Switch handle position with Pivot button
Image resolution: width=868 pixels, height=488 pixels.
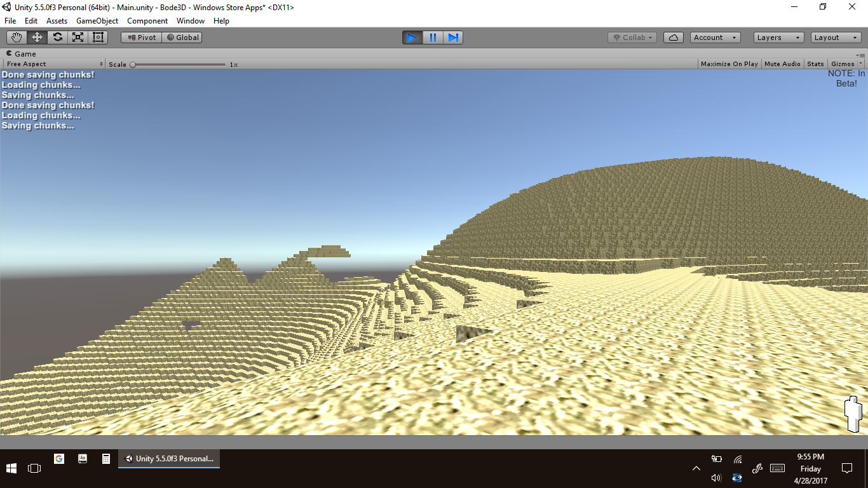point(142,37)
